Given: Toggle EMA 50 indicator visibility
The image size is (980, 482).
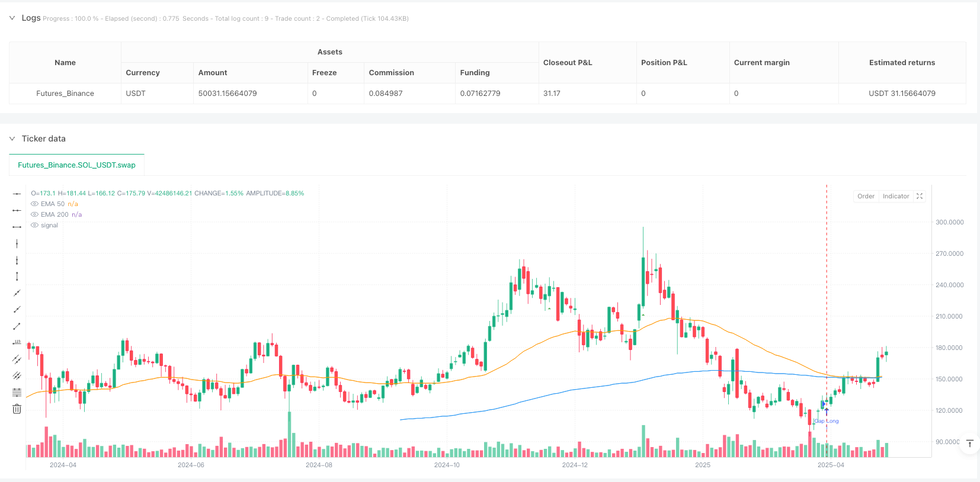Looking at the screenshot, I should click(x=35, y=204).
